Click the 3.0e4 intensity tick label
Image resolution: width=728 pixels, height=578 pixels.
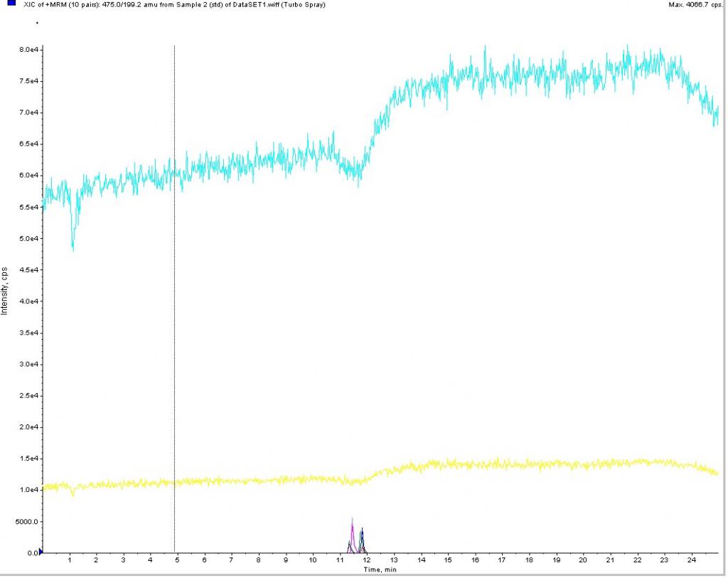28,365
